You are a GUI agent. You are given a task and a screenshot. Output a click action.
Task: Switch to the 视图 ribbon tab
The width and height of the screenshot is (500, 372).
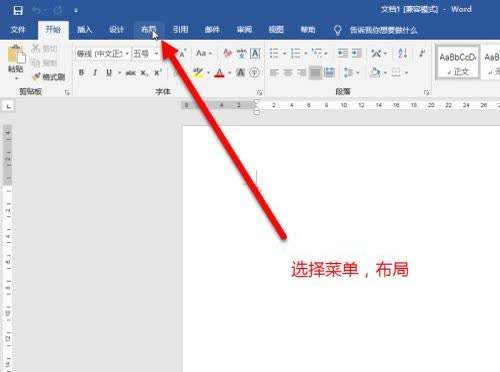pyautogui.click(x=276, y=30)
